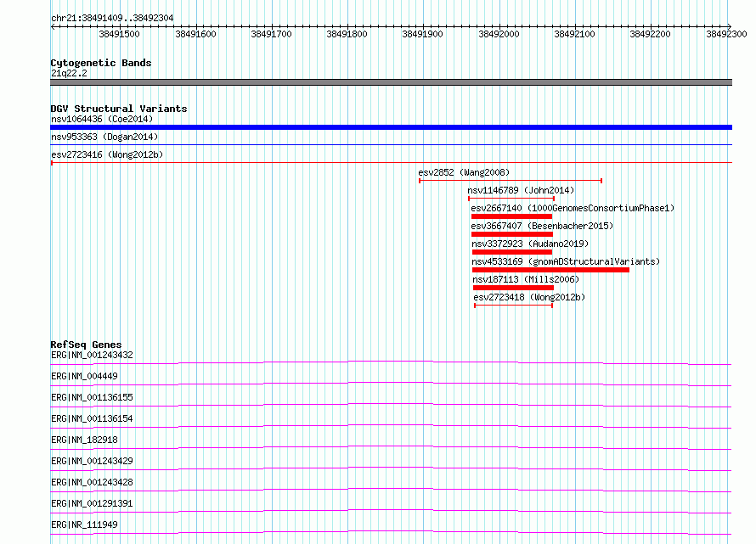The image size is (756, 544).
Task: Open the ERG|NM_001291391 transcript
Action: point(92,503)
